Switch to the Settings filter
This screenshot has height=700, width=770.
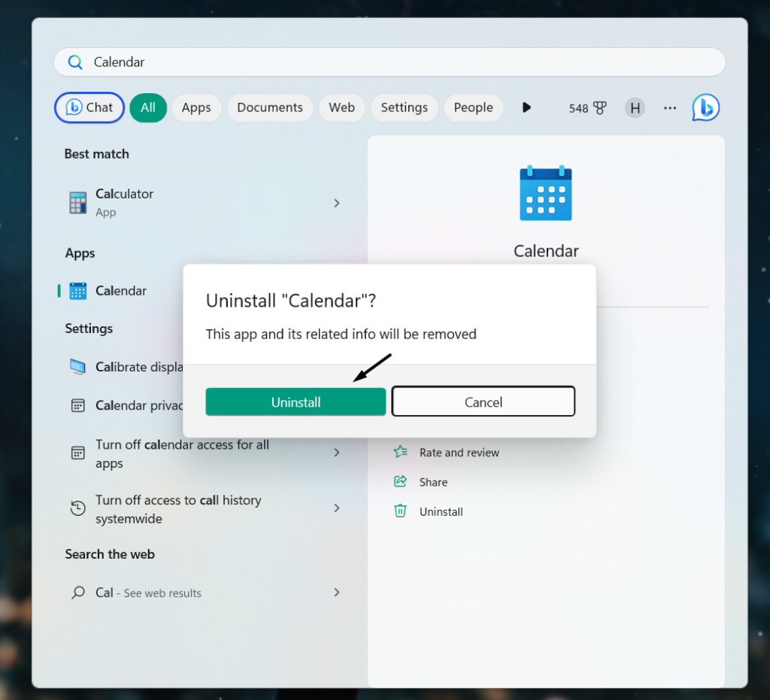[x=404, y=108]
